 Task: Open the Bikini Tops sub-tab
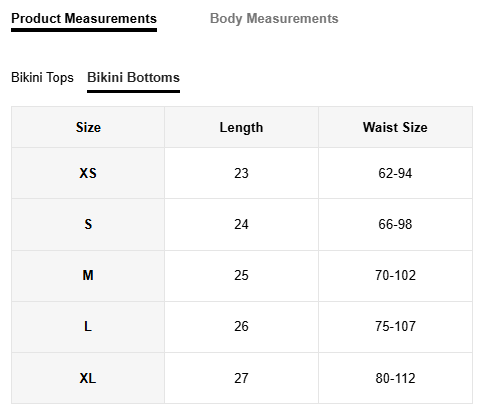pyautogui.click(x=42, y=78)
